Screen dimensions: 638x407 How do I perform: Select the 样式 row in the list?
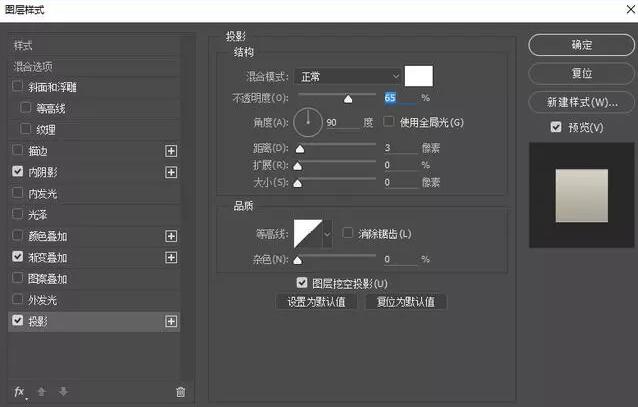point(94,46)
